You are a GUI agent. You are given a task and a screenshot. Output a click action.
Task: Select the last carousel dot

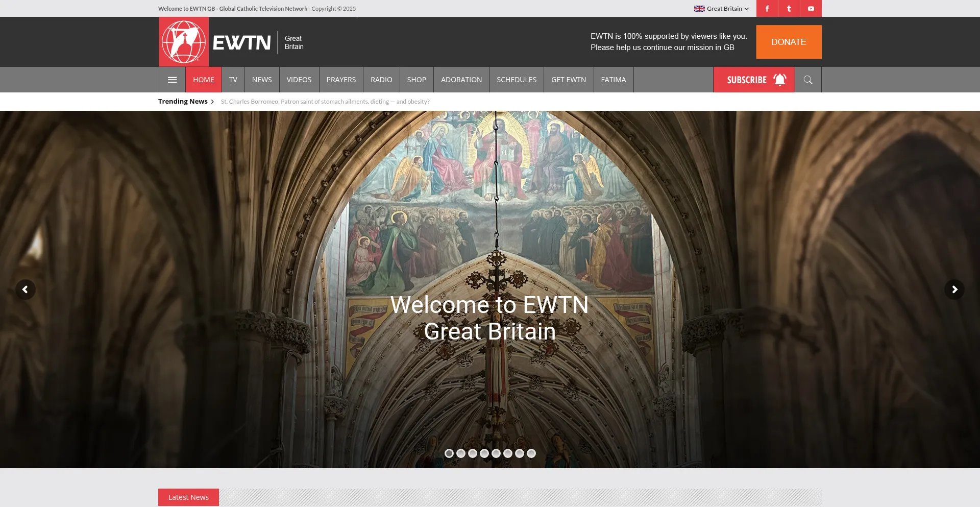(531, 453)
